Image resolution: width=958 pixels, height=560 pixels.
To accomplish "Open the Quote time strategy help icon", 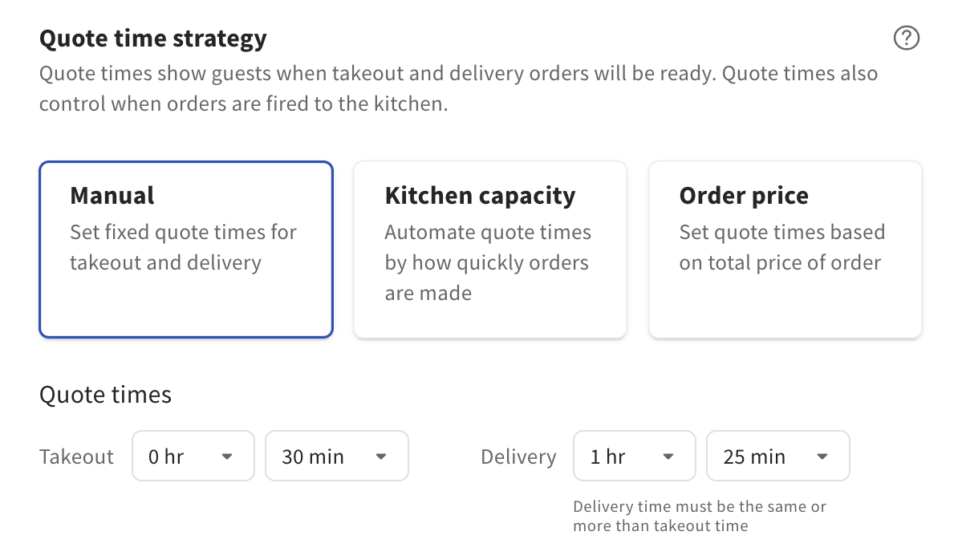I will coord(906,38).
